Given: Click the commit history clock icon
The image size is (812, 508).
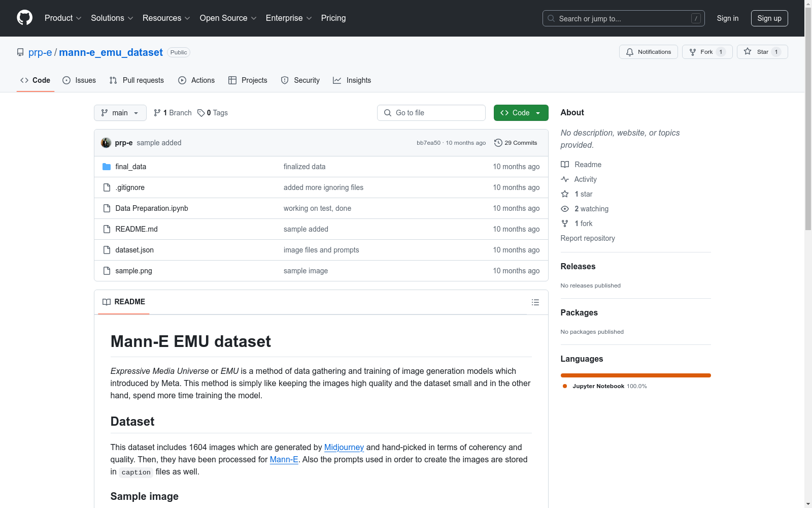Looking at the screenshot, I should coord(498,143).
